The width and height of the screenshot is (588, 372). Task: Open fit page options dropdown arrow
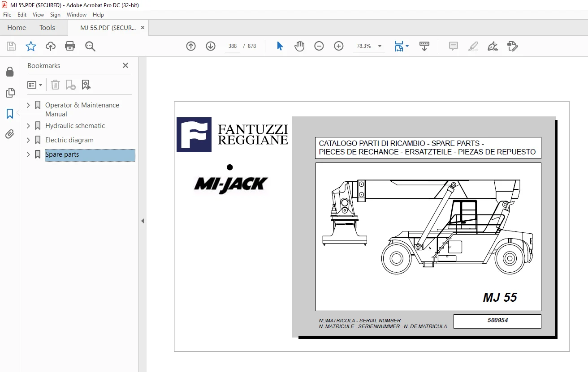(x=407, y=46)
